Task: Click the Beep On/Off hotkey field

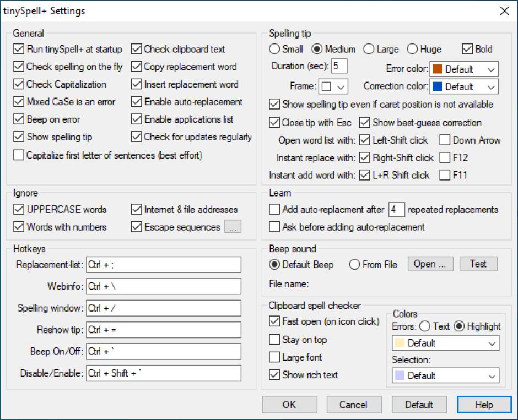Action: click(164, 352)
